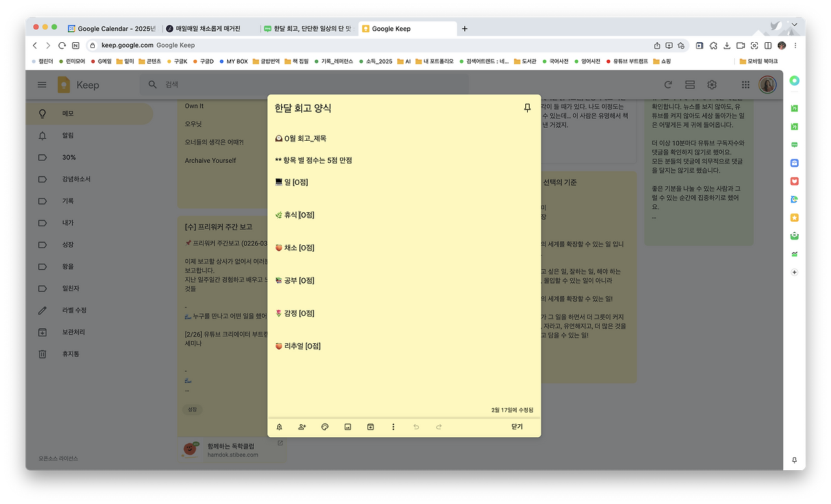Set a reminder on the open note
Screen dimensions: 831x504
[x=279, y=427]
